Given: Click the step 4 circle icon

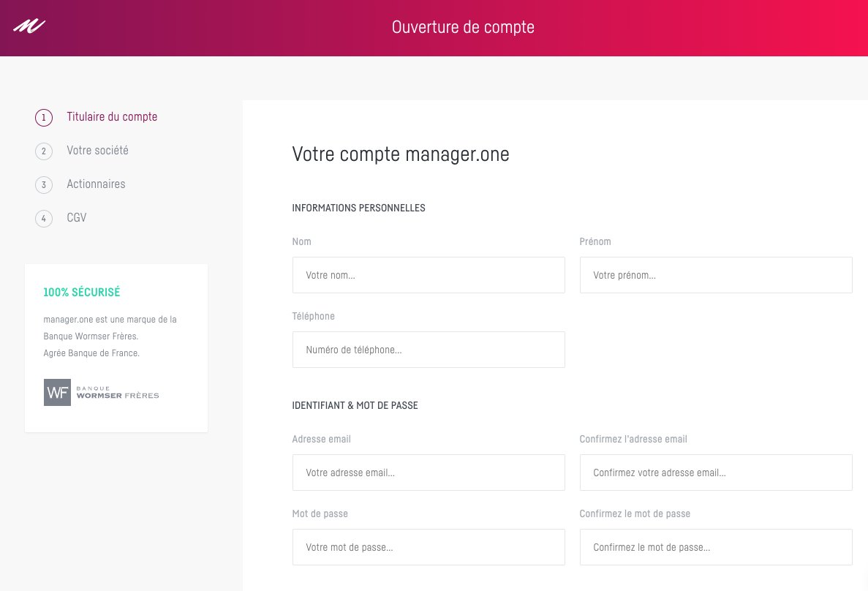Looking at the screenshot, I should pos(44,218).
